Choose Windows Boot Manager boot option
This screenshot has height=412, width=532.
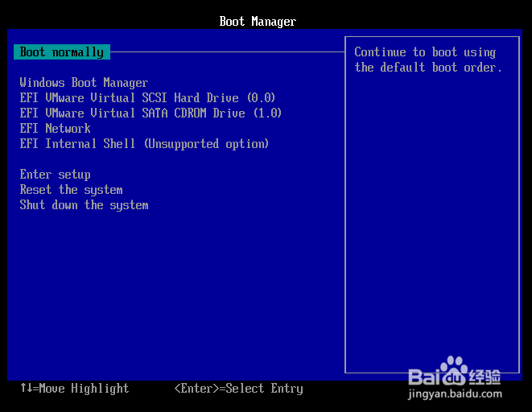[84, 82]
